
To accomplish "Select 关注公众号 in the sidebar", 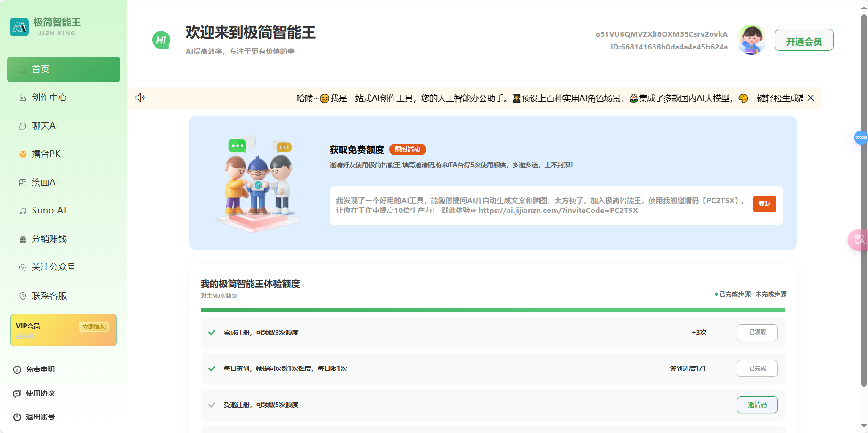I will [52, 267].
